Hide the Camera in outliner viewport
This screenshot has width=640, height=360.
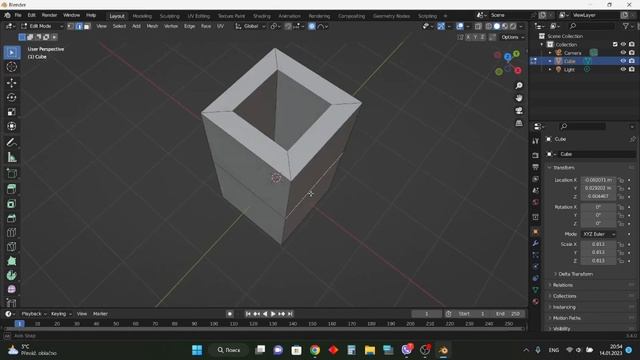pos(623,53)
